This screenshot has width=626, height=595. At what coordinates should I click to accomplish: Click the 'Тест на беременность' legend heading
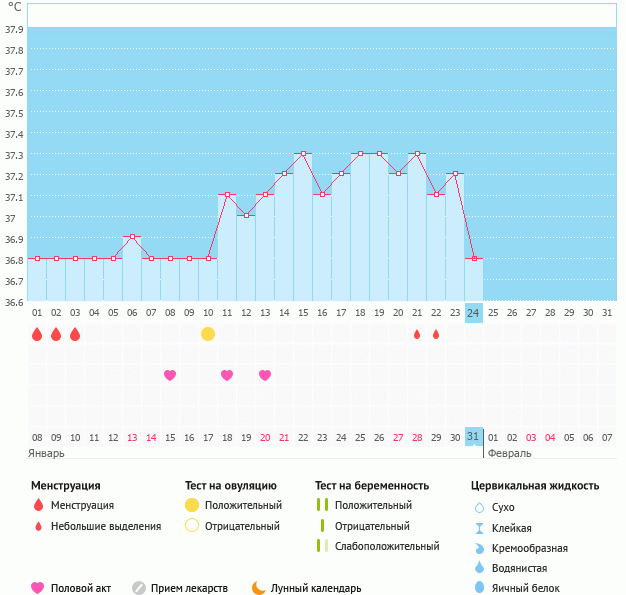372,486
